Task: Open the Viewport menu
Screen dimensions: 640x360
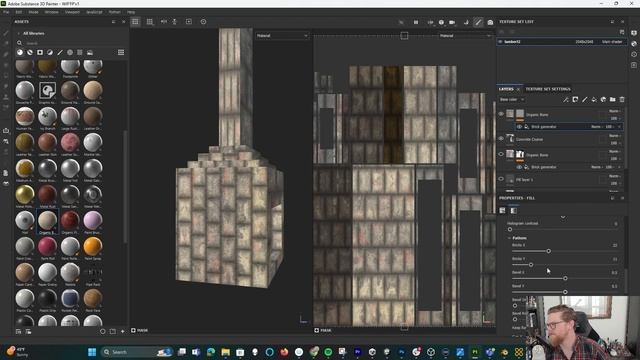Action: pos(72,12)
